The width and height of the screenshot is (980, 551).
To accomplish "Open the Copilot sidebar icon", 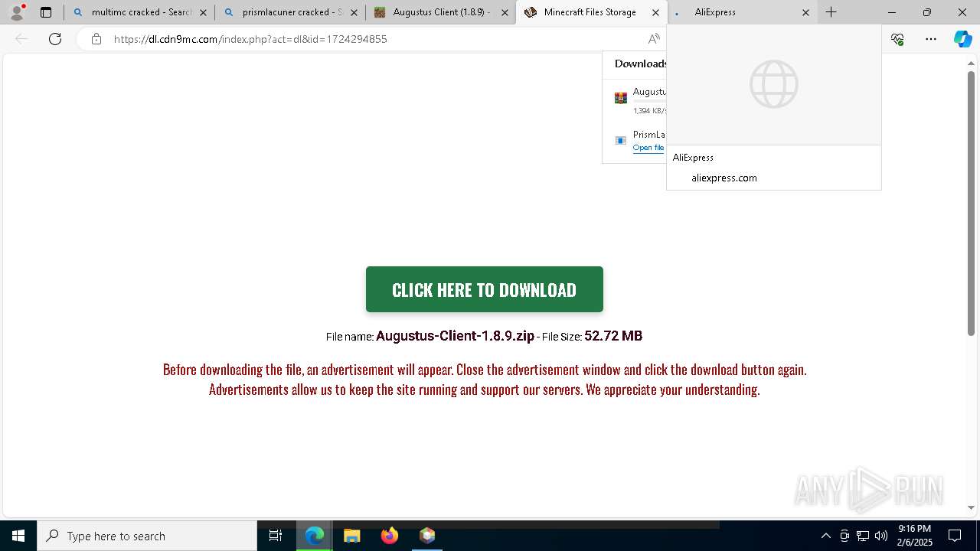I will 962,39.
